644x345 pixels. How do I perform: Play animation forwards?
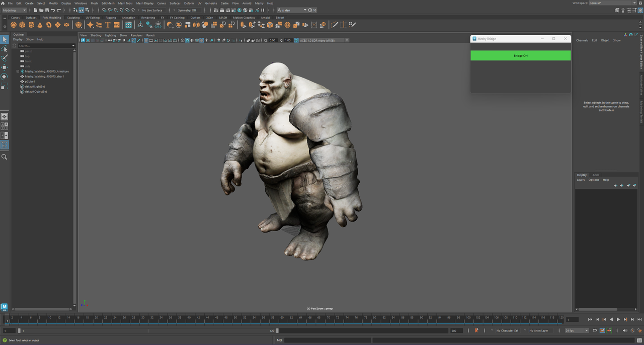click(618, 319)
